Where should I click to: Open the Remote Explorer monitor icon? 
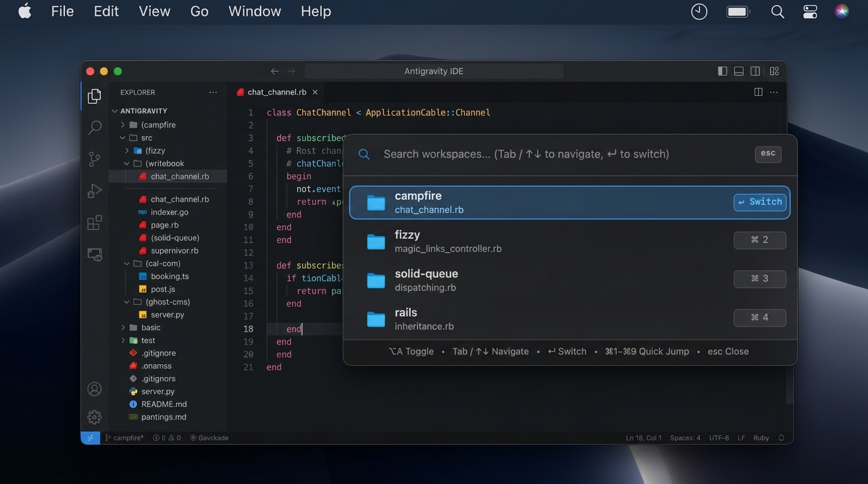click(95, 254)
